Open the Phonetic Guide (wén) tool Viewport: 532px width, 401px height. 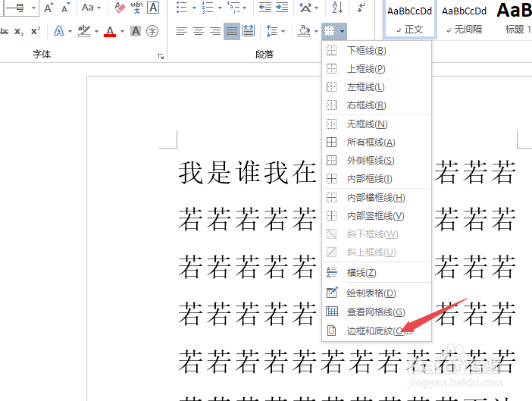click(x=136, y=8)
